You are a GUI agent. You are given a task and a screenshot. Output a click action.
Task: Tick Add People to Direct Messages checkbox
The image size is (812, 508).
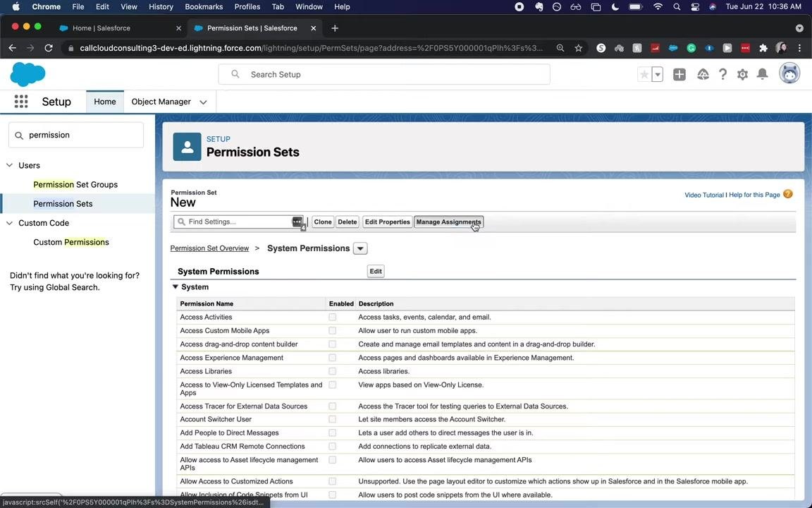[333, 433]
